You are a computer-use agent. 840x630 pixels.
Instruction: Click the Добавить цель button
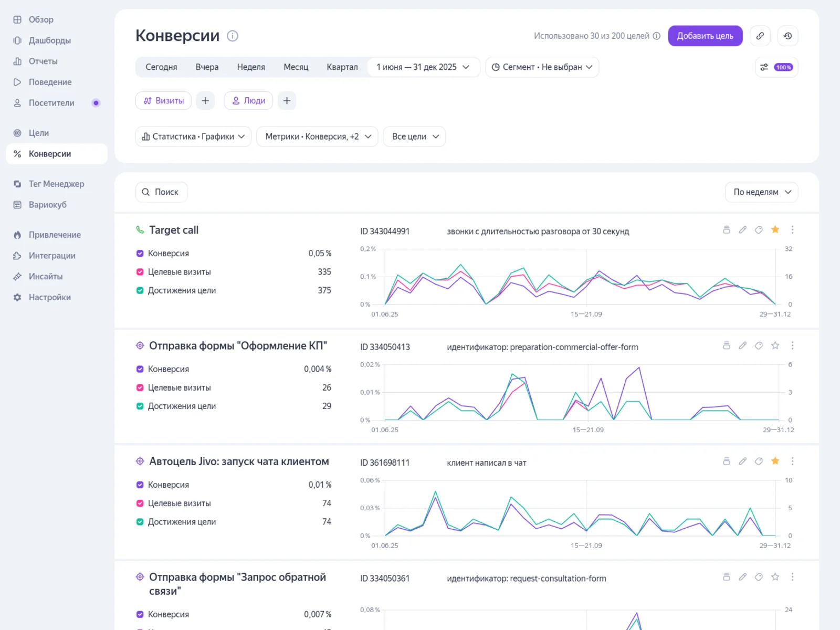(705, 36)
